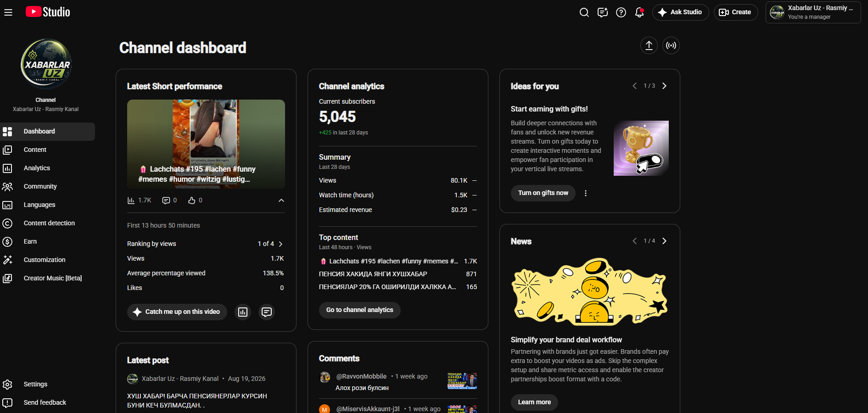The width and height of the screenshot is (868, 413).
Task: Click Catch me up on this video
Action: pos(177,312)
